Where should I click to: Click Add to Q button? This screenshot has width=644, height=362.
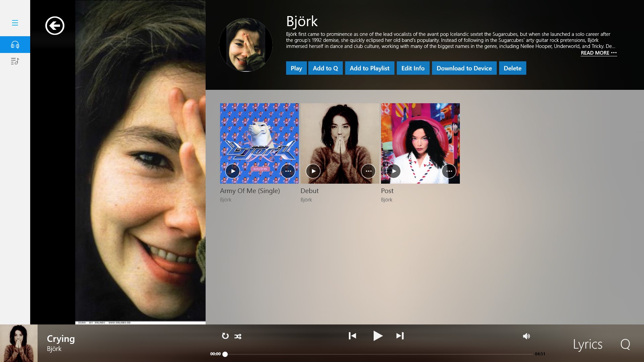[x=325, y=68]
